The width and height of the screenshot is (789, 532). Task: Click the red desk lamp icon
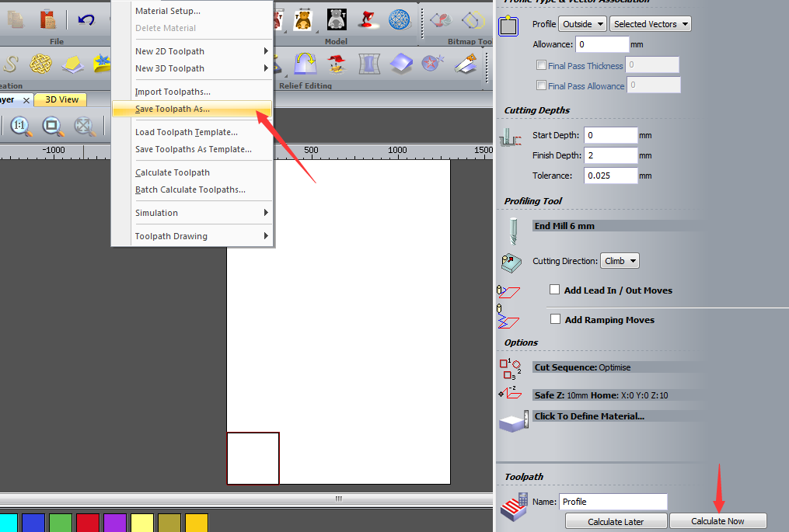(368, 19)
